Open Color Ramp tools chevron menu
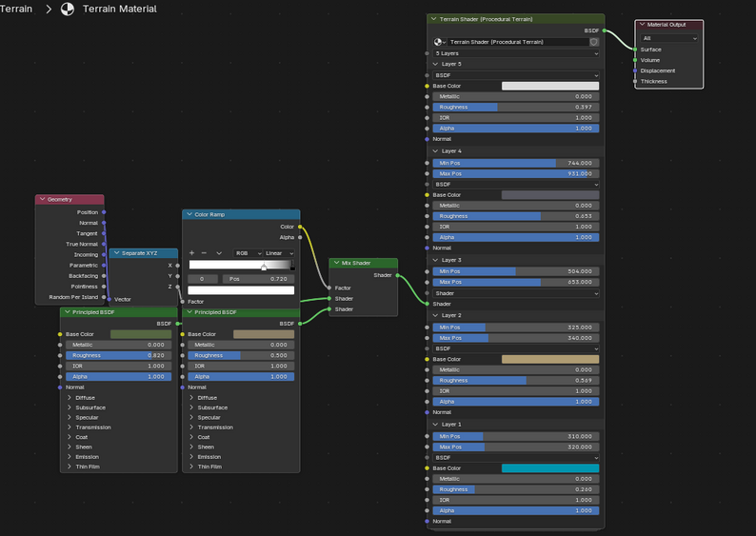Viewport: 756px width, 536px height. click(219, 253)
